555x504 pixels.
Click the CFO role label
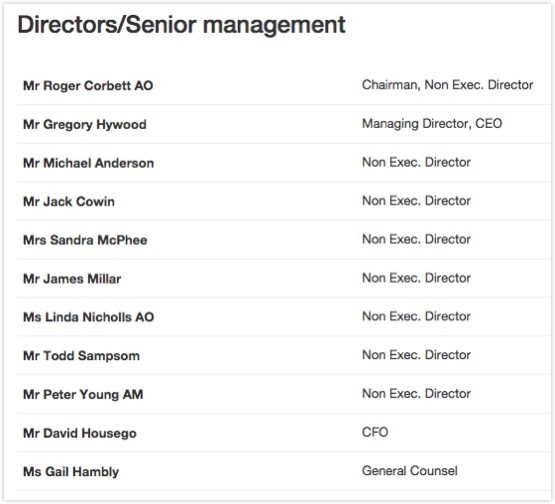click(375, 432)
